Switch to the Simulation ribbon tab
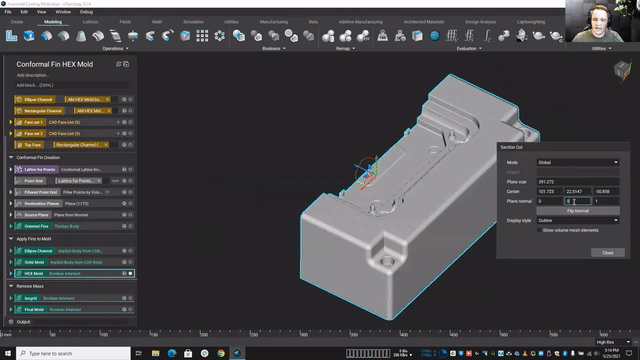 (x=193, y=22)
